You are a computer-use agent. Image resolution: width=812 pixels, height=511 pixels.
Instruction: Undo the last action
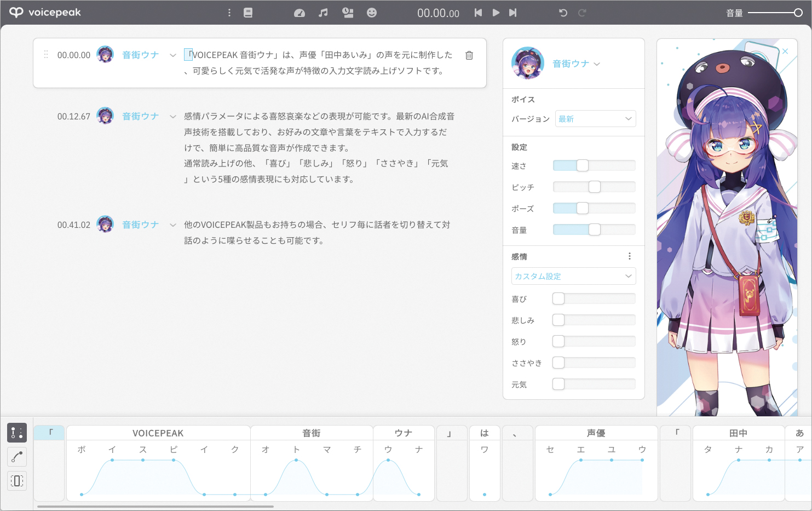[x=563, y=13]
